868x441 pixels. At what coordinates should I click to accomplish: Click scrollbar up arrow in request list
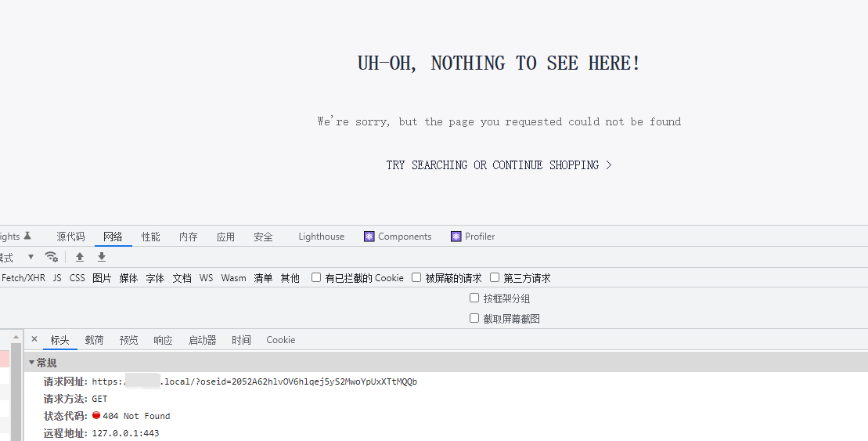(x=16, y=337)
